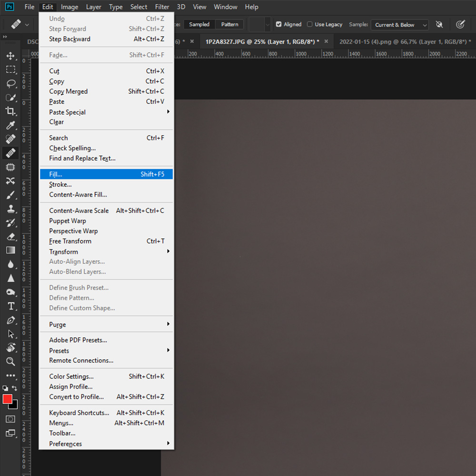
Task: Toggle Quick Mask mode icon
Action: [x=10, y=419]
